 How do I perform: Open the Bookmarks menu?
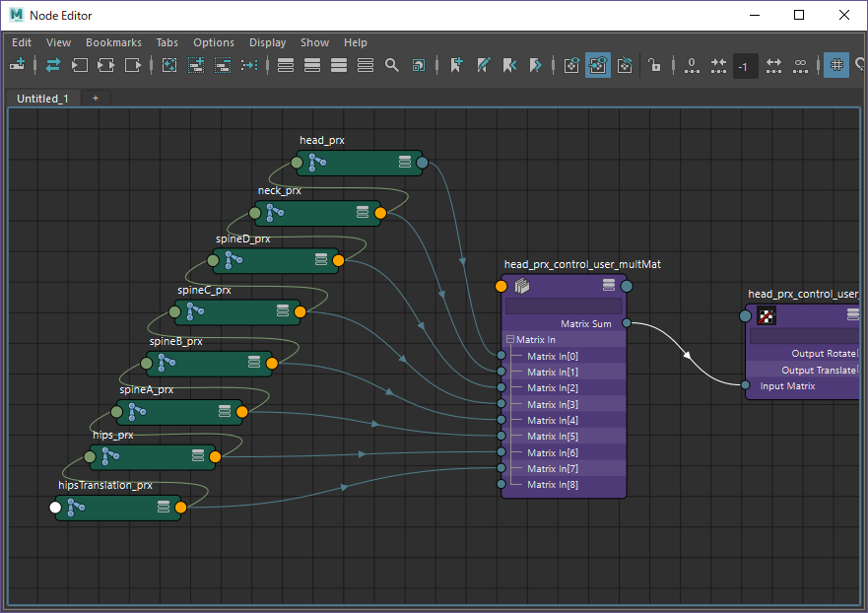coord(113,42)
